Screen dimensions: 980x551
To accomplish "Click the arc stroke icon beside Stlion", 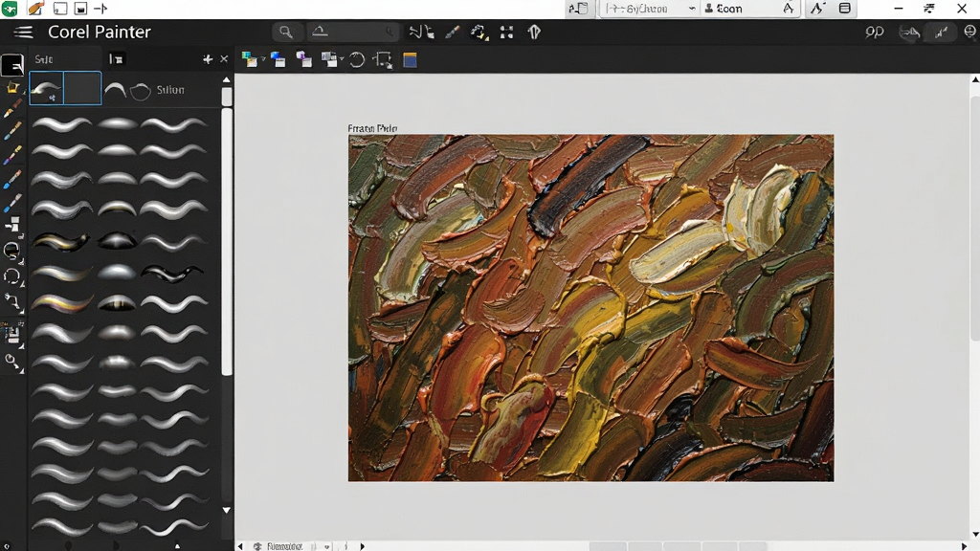I will click(115, 91).
